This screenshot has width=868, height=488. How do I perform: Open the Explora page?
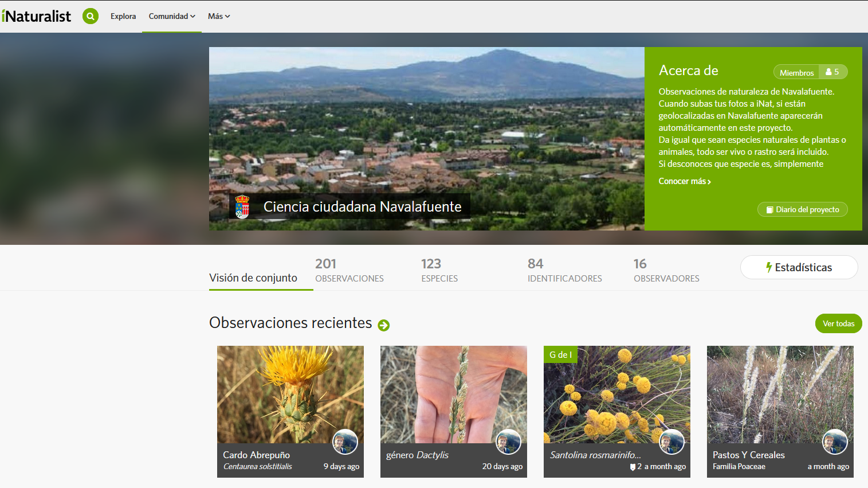[x=123, y=16]
